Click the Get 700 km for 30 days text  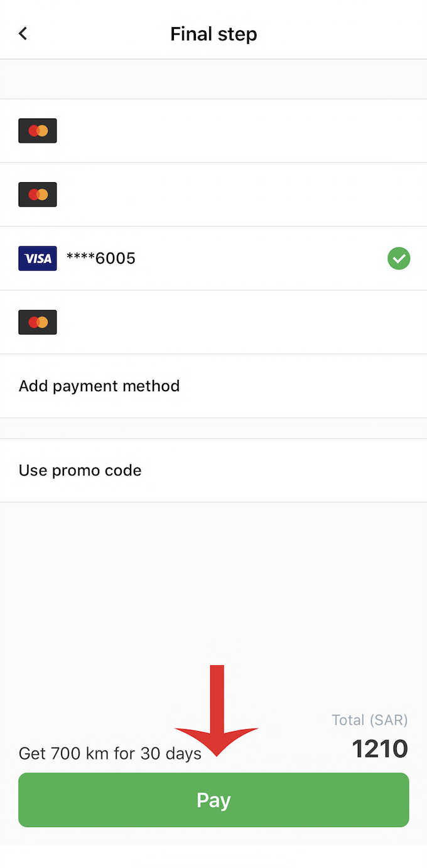tap(110, 753)
